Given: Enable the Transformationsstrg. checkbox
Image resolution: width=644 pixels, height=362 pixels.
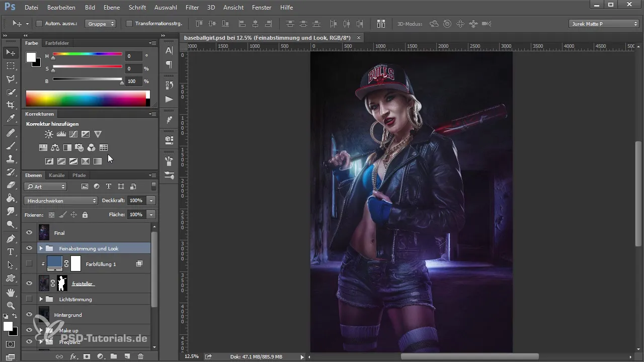Looking at the screenshot, I should point(129,24).
